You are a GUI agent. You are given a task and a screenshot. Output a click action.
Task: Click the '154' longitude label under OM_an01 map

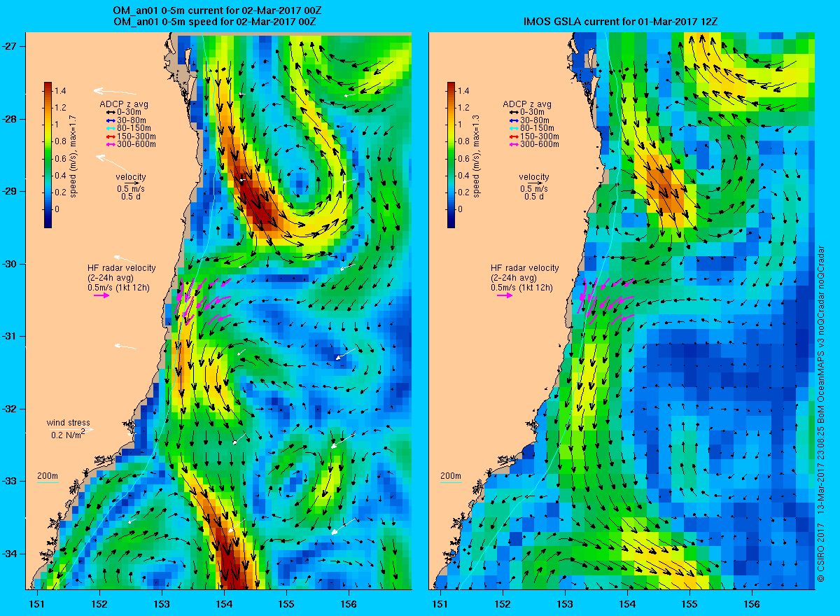pyautogui.click(x=224, y=603)
